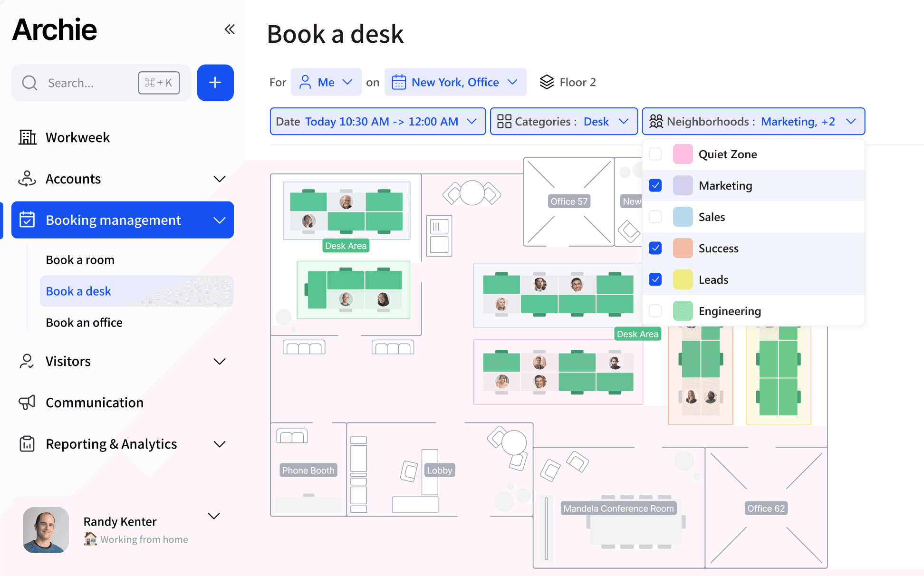This screenshot has height=576, width=924.
Task: Click the yellow Leads color swatch
Action: [683, 279]
